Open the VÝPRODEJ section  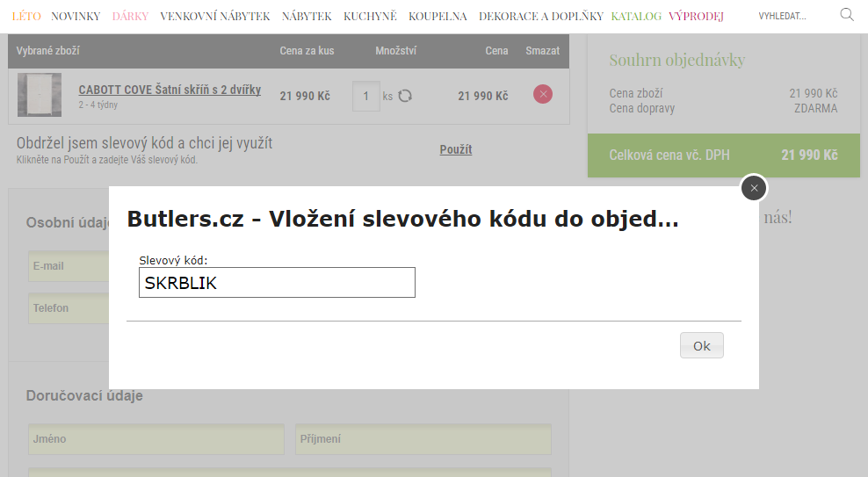point(696,16)
